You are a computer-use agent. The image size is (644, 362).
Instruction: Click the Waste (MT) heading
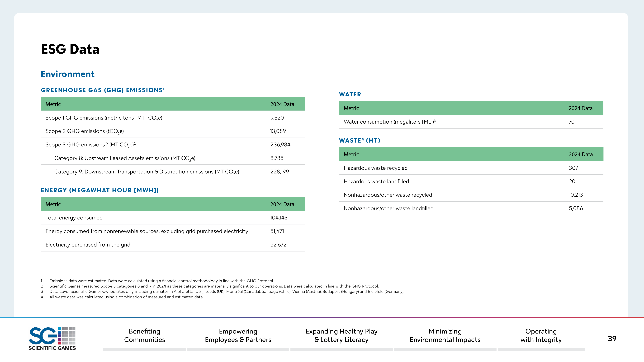[x=360, y=140]
